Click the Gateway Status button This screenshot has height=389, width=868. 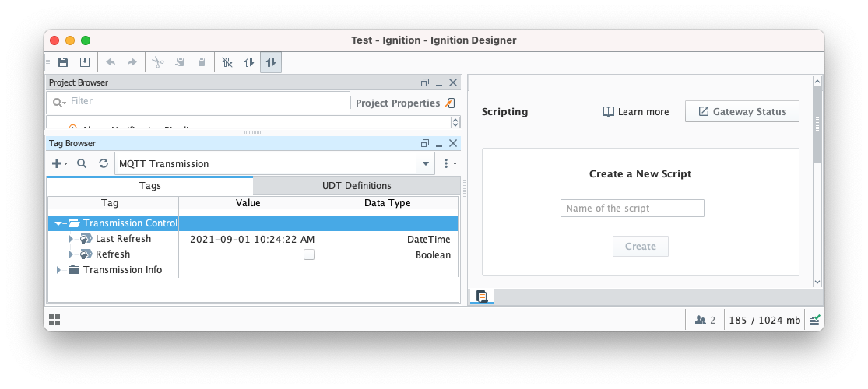pyautogui.click(x=742, y=111)
